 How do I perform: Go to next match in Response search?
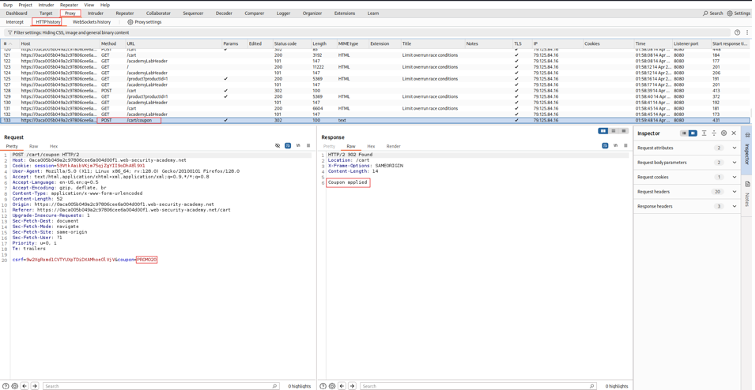pyautogui.click(x=351, y=386)
